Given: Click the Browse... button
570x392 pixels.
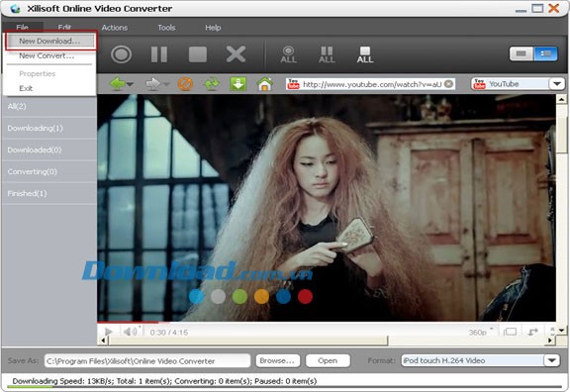Looking at the screenshot, I should [278, 360].
